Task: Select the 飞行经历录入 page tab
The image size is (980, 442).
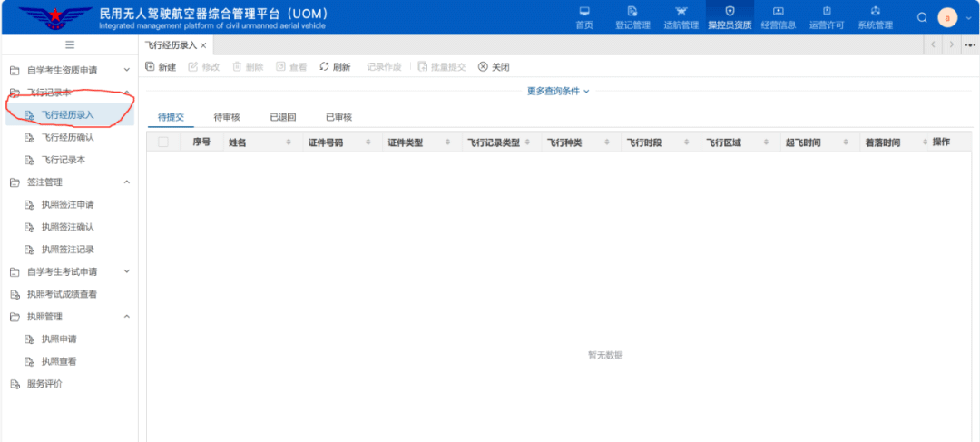Action: pos(171,45)
